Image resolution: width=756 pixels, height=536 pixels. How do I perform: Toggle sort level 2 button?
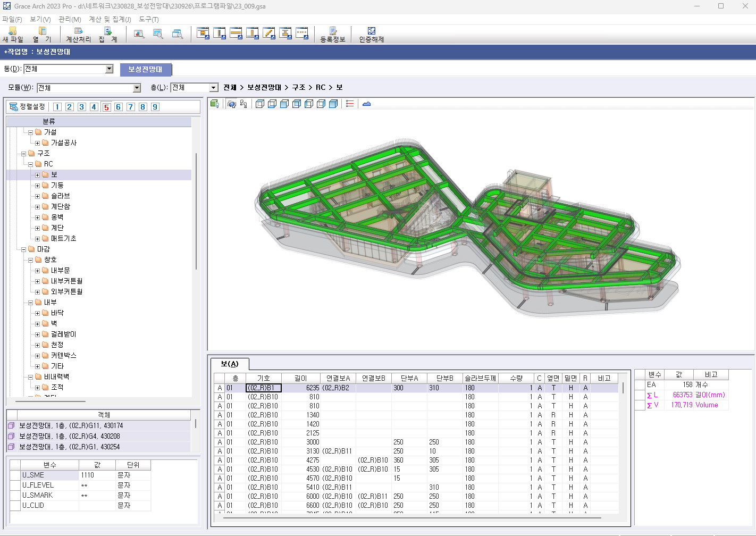click(70, 107)
